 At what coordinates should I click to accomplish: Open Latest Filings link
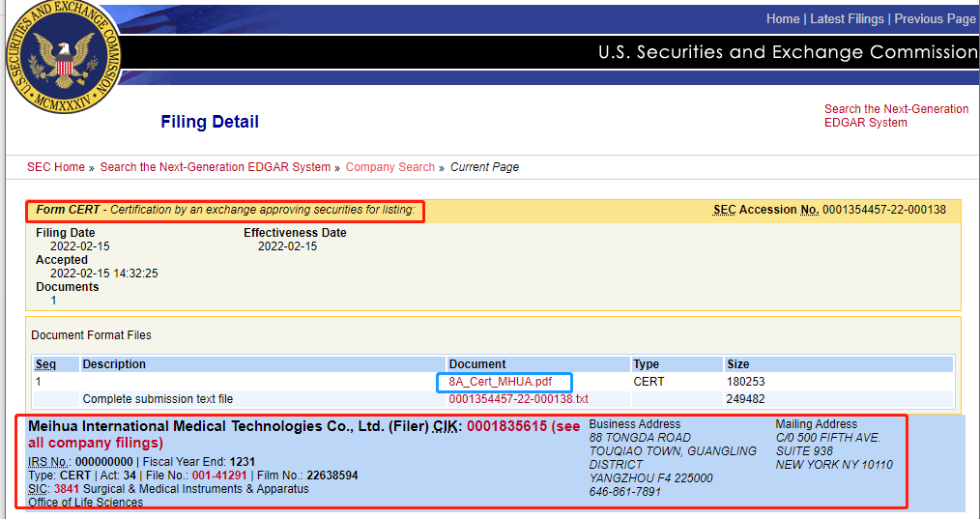pyautogui.click(x=847, y=19)
